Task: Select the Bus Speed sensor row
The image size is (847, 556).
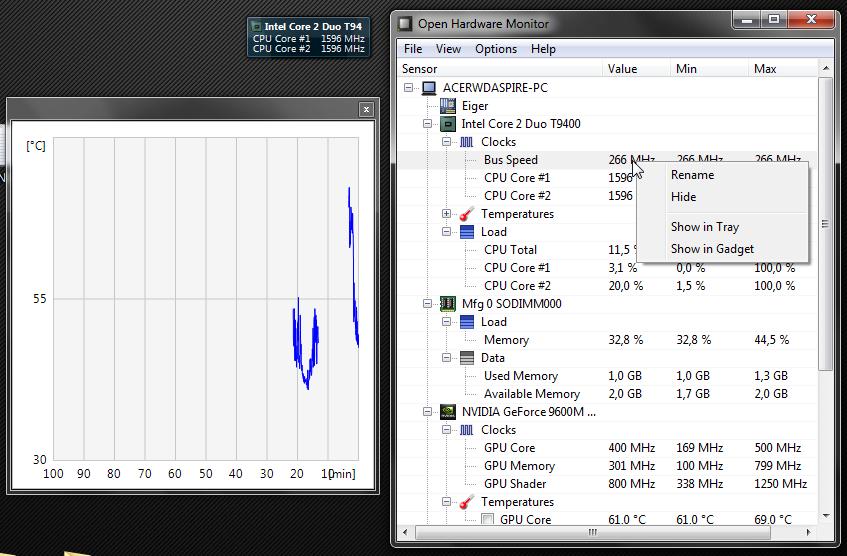Action: tap(608, 160)
